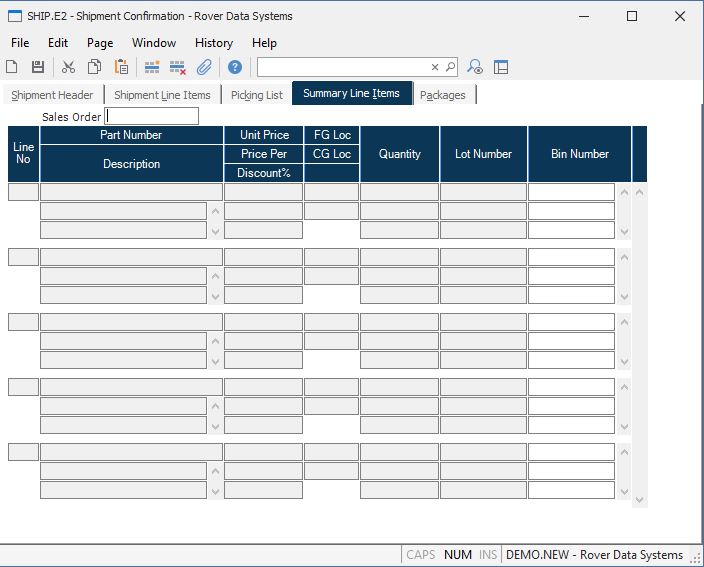704x567 pixels.
Task: Clear the toolbar search box with X
Action: [x=435, y=67]
